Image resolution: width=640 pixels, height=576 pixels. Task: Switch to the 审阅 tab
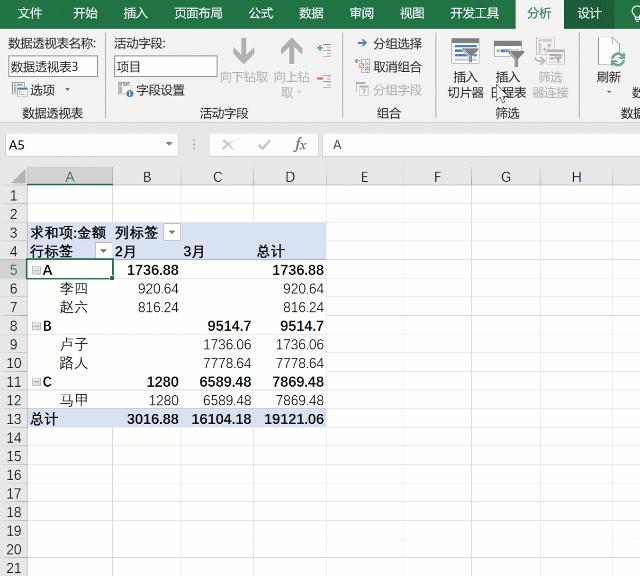tap(362, 13)
